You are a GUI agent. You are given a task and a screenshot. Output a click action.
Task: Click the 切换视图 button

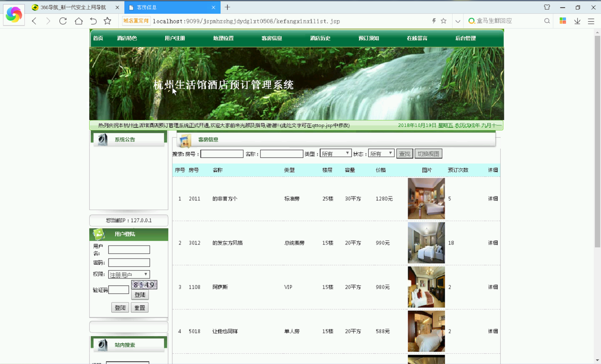click(428, 154)
